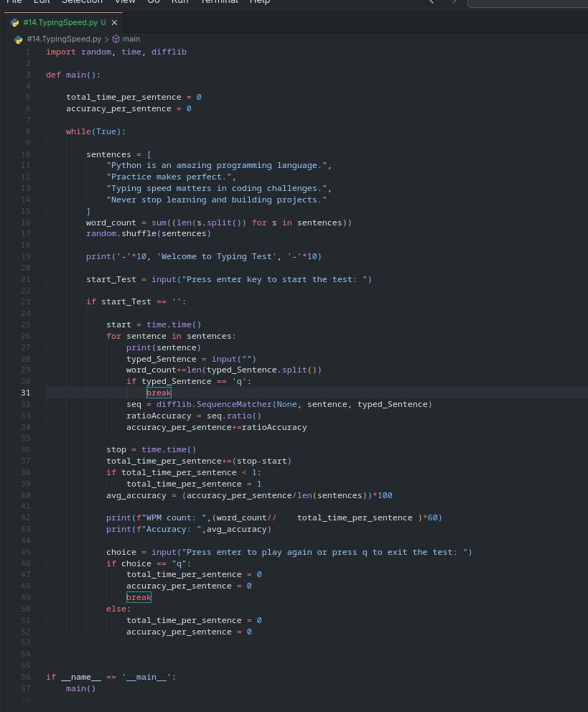
Task: Click the 'choice = input' statement on line 45
Action: [289, 552]
